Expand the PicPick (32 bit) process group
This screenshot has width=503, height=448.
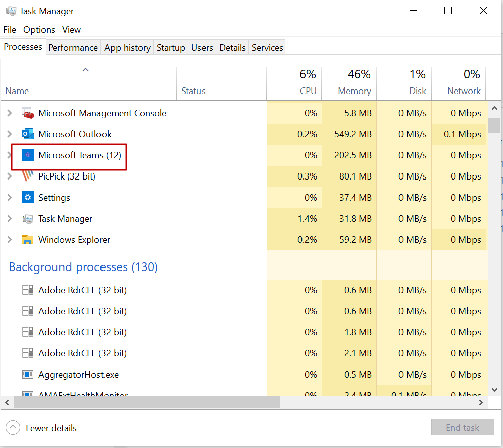click(x=10, y=176)
